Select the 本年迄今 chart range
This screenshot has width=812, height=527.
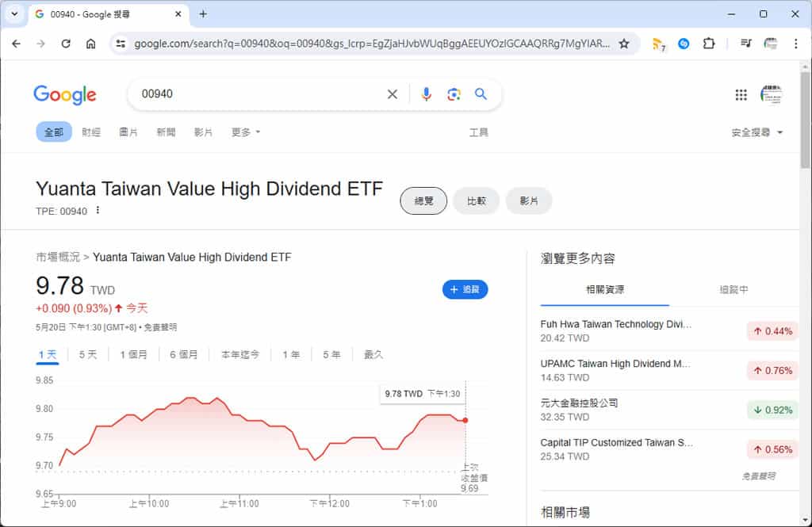(x=240, y=354)
